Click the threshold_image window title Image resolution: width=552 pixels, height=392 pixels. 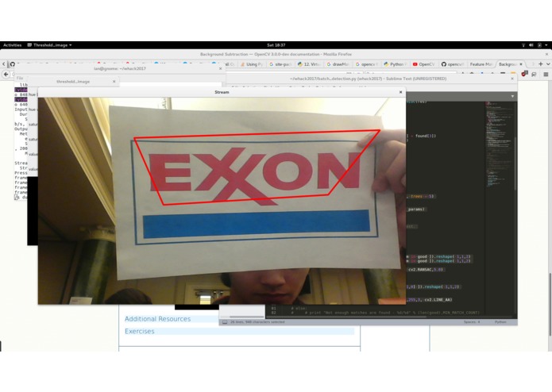[x=73, y=82]
